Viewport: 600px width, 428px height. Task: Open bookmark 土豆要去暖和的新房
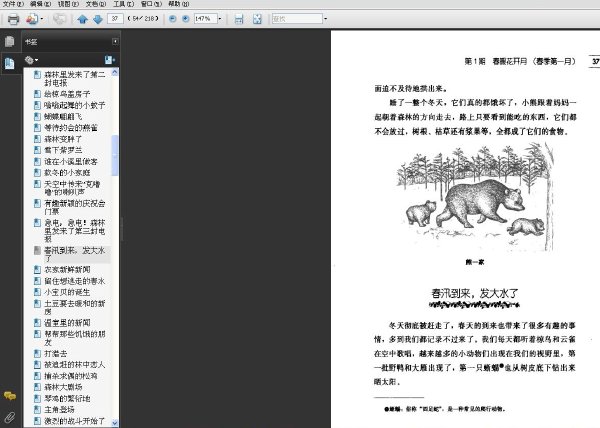(x=74, y=308)
